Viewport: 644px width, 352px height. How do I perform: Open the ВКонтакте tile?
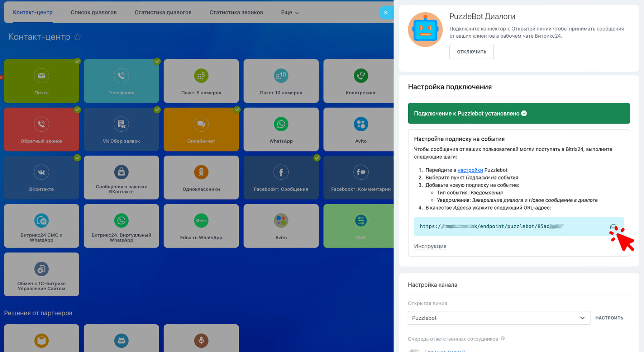(42, 178)
